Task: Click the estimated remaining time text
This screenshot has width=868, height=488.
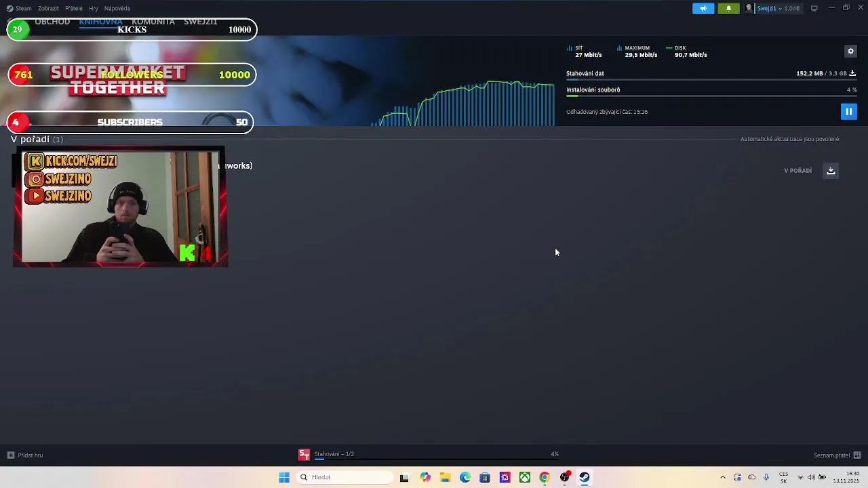Action: [x=607, y=112]
